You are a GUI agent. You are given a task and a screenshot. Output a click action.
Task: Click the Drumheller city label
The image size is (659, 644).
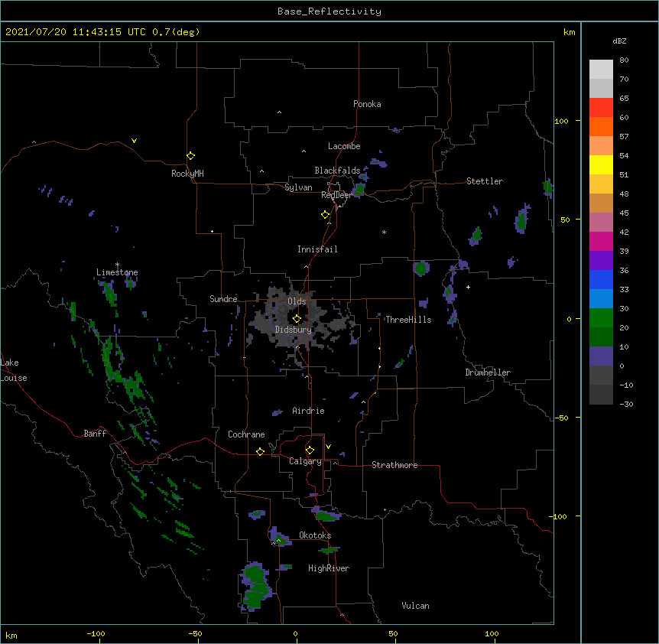tap(488, 372)
